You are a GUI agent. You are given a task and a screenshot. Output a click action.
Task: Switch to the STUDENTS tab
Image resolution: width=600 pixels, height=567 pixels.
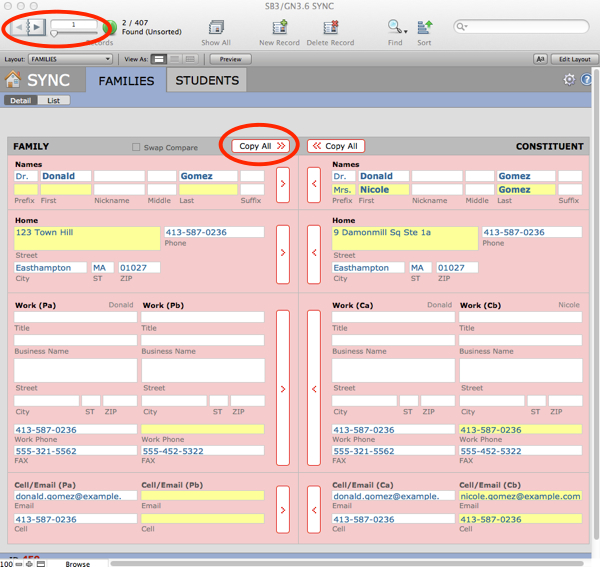207,81
